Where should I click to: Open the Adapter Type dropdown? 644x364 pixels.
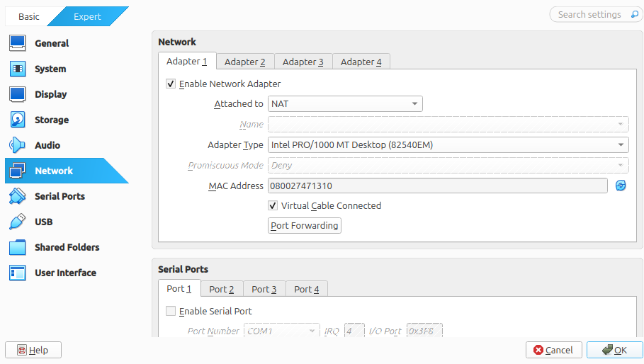click(x=448, y=145)
